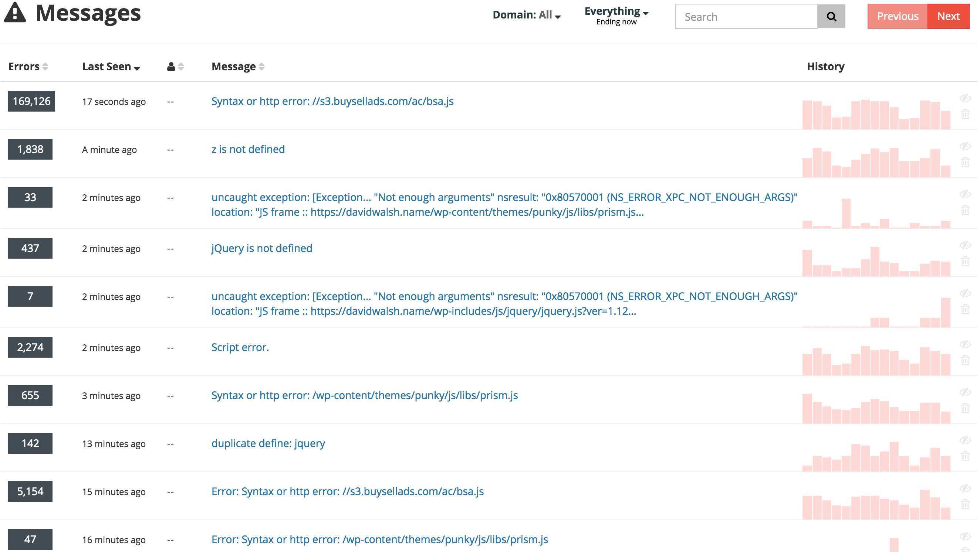Click the search magnifier button
This screenshot has width=980, height=552.
pyautogui.click(x=831, y=16)
